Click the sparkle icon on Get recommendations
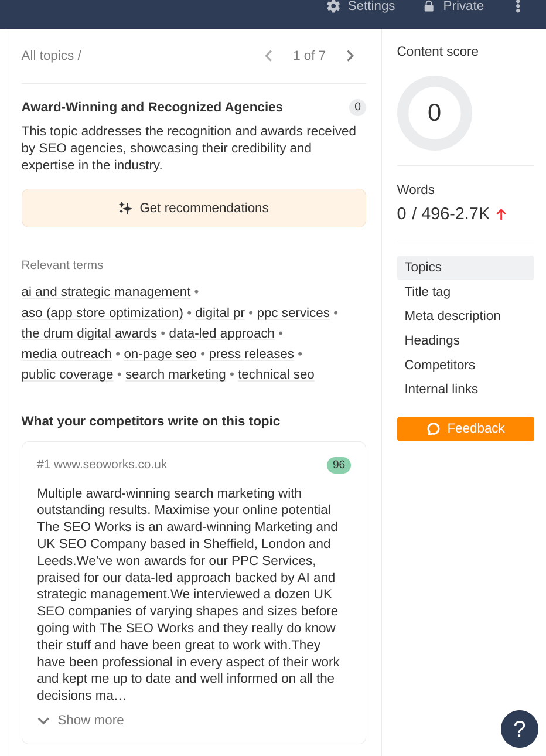This screenshot has height=756, width=546. point(126,208)
